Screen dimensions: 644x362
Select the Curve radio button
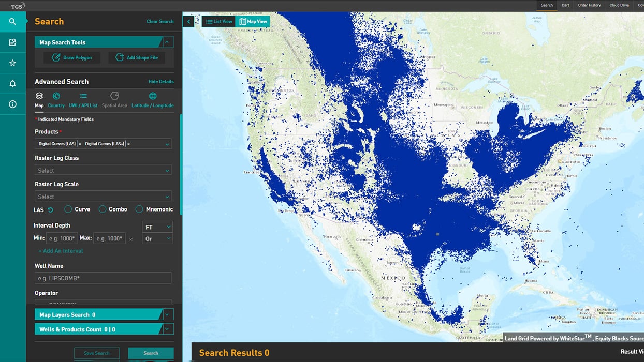pos(68,209)
